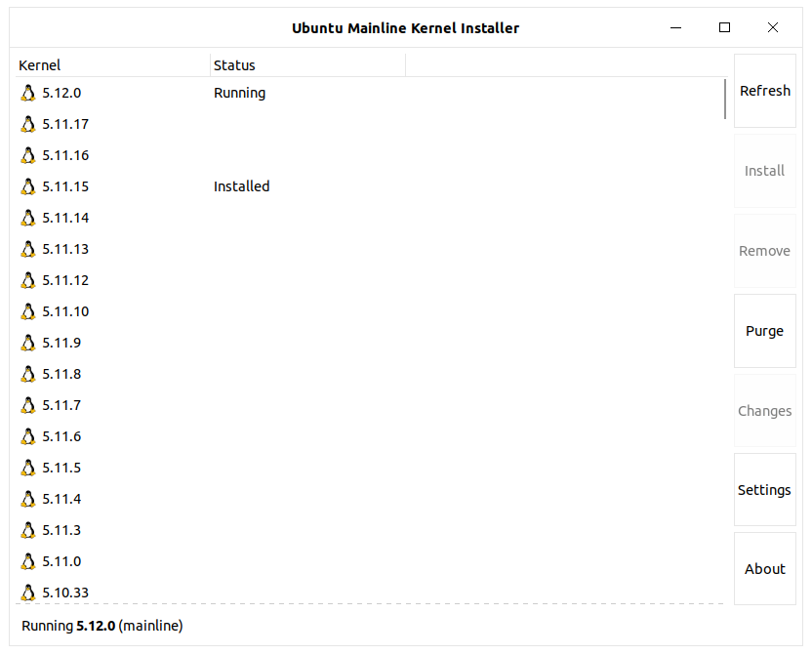Click the penguin icon next to 5.11.3
Viewport: 812px width, 655px height.
point(28,530)
